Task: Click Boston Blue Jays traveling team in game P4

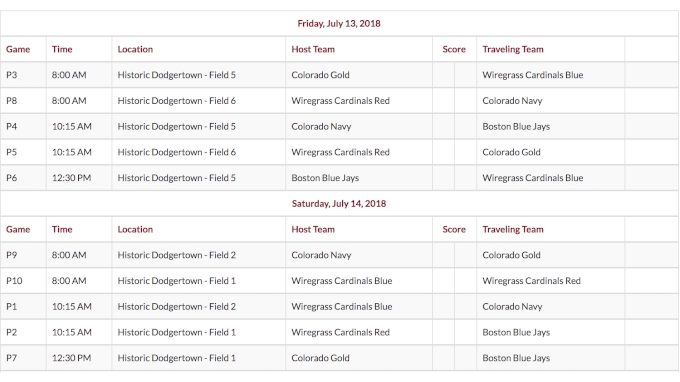Action: point(516,127)
